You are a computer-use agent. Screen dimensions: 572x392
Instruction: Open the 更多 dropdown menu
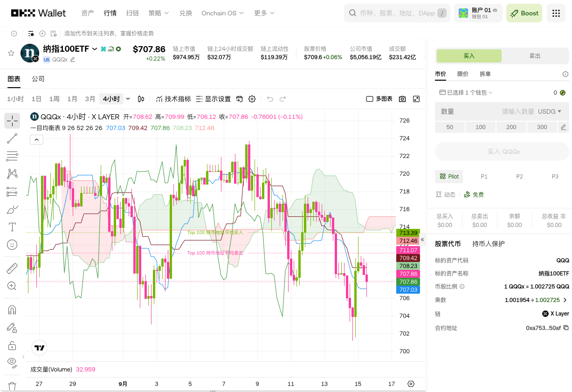[x=264, y=13]
